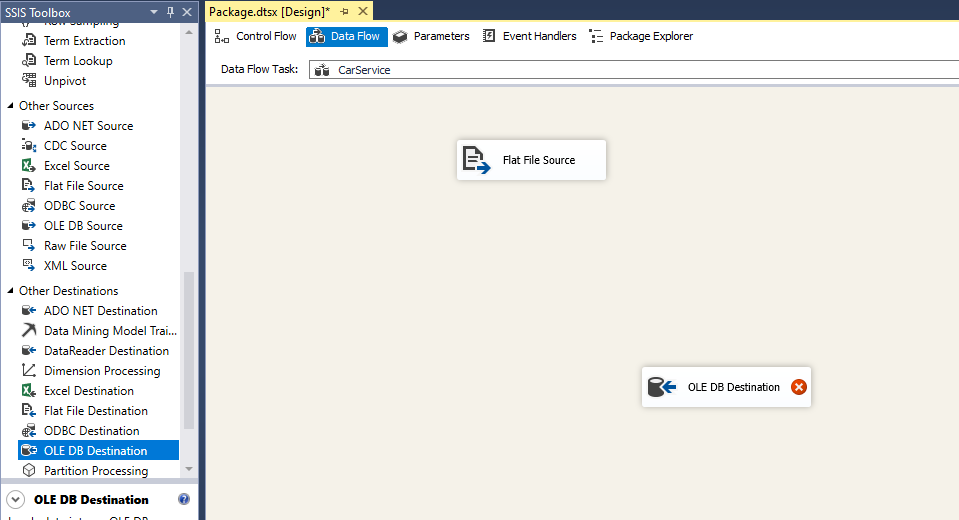
Task: Pick the Excel Destination icon
Action: (x=29, y=390)
